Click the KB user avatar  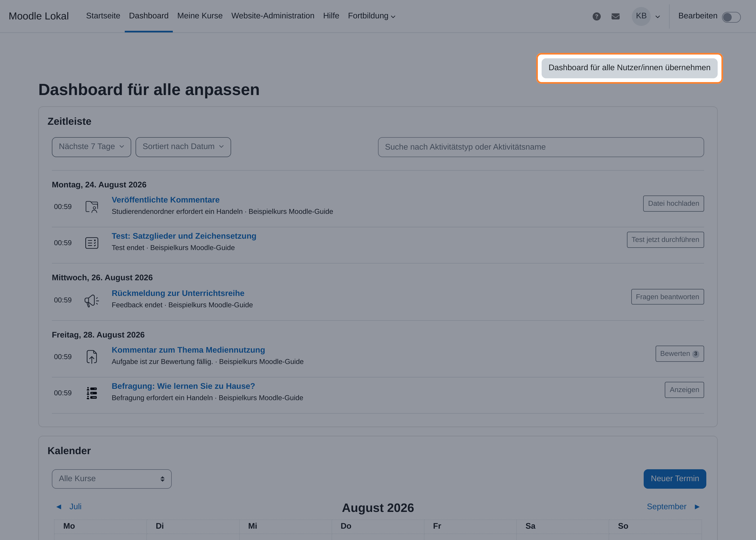pos(641,16)
